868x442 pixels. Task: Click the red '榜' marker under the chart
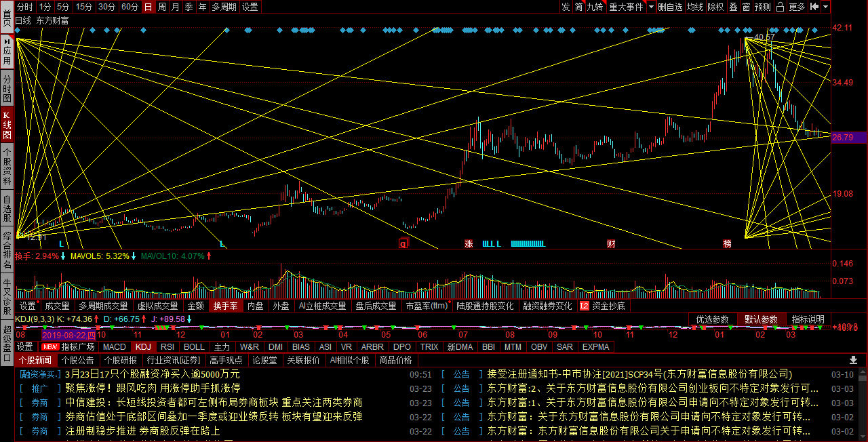(727, 243)
